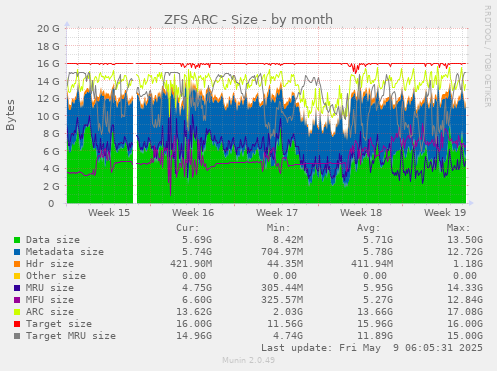Click the purple MFU size legend swatch
497x371 pixels.
(x=17, y=300)
